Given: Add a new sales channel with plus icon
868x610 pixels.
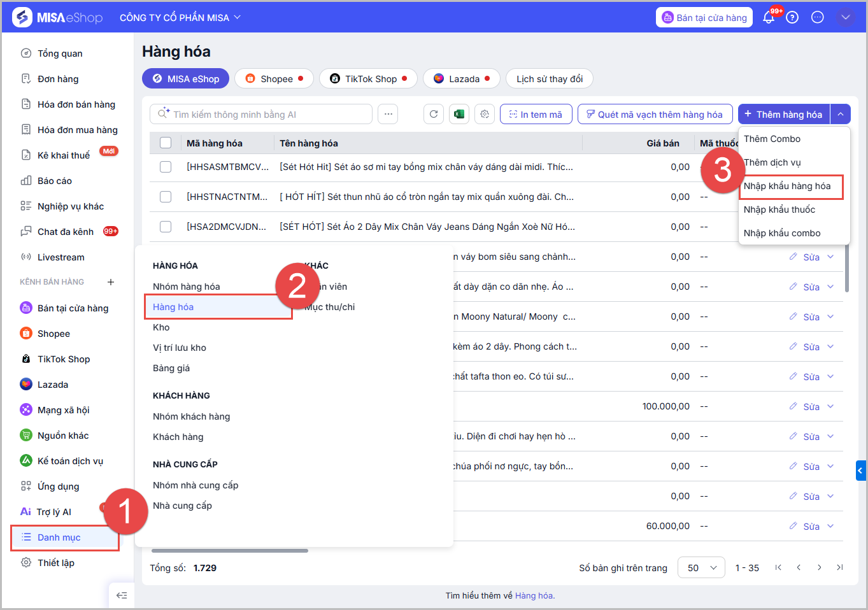Looking at the screenshot, I should 111,282.
